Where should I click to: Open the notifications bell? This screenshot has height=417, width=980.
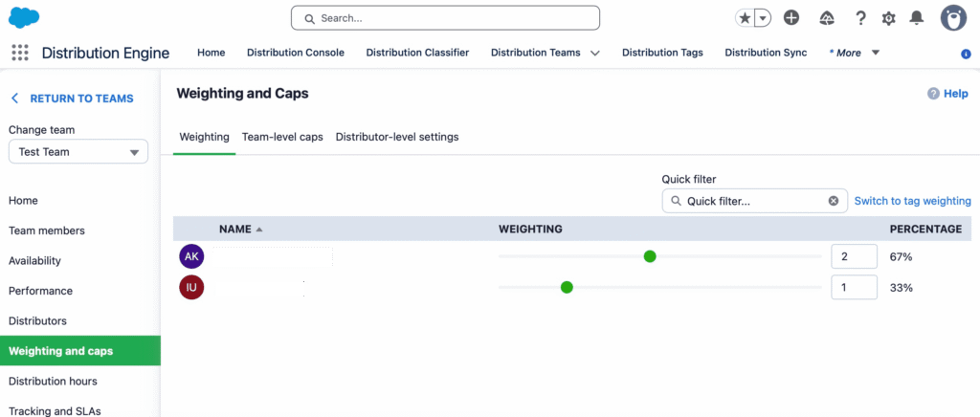(x=916, y=18)
